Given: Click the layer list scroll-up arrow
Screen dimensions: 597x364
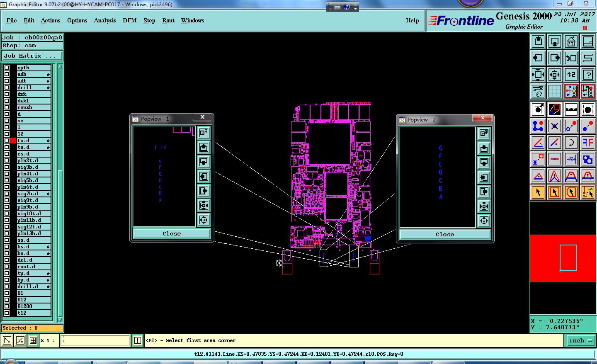Looking at the screenshot, I should [60, 66].
